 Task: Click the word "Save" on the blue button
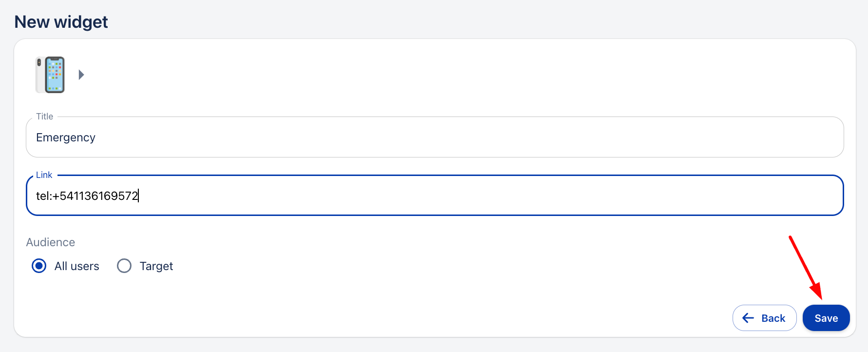tap(826, 318)
